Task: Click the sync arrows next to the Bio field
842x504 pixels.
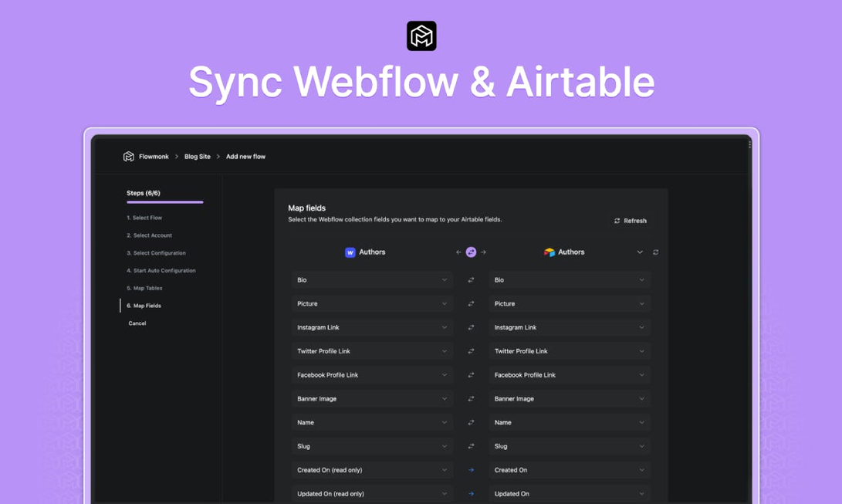Action: [471, 279]
